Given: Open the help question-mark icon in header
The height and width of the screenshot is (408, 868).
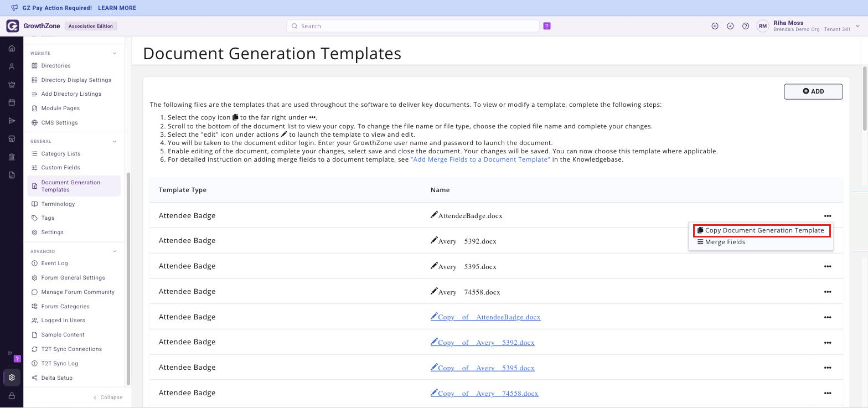Looking at the screenshot, I should tap(746, 26).
